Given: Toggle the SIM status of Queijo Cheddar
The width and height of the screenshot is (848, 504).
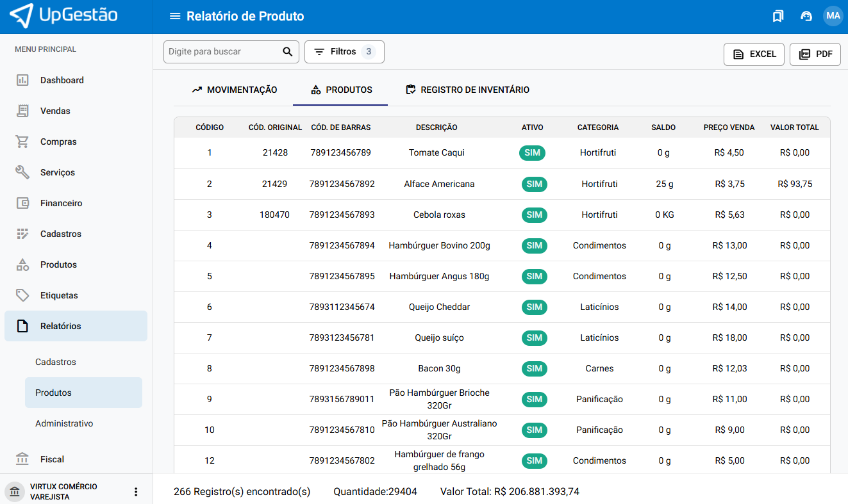Looking at the screenshot, I should tap(534, 307).
